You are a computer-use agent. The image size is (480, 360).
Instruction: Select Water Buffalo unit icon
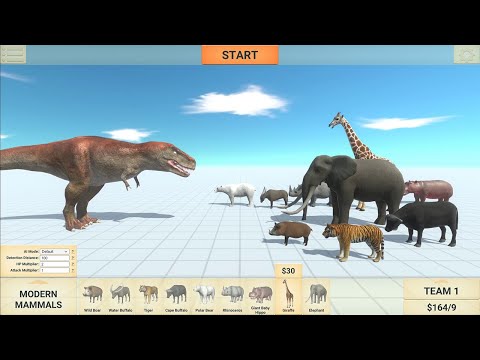[x=120, y=297]
